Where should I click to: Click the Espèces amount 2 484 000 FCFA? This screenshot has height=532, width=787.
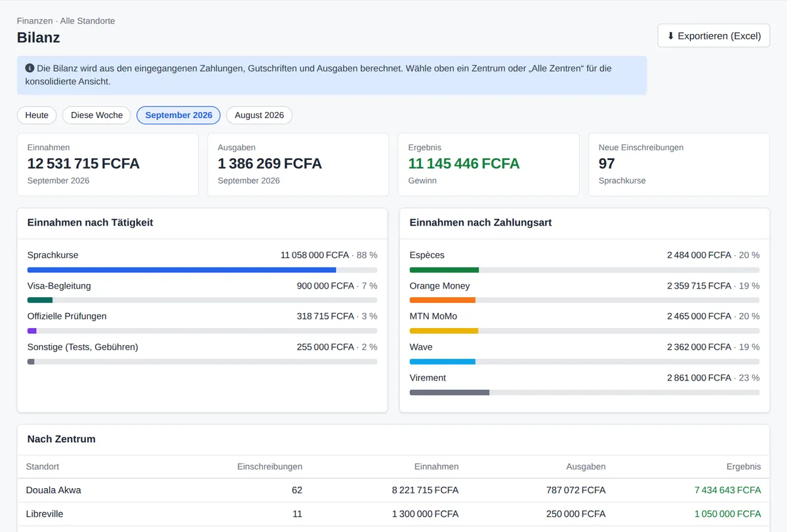[x=699, y=255]
